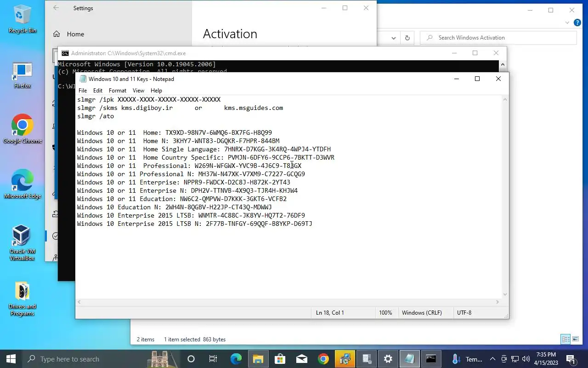Open Cortana circle on taskbar
Image resolution: width=588 pixels, height=368 pixels.
[191, 359]
